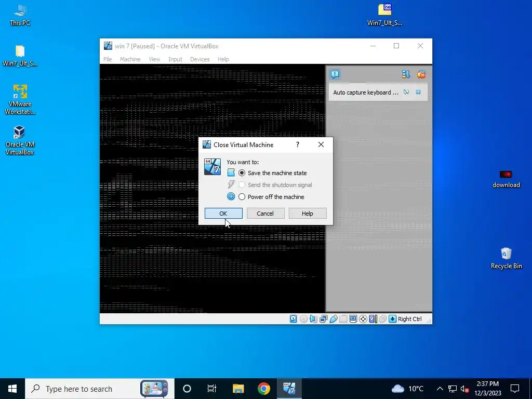Confirm with the OK button
The height and width of the screenshot is (399, 532).
tap(223, 214)
